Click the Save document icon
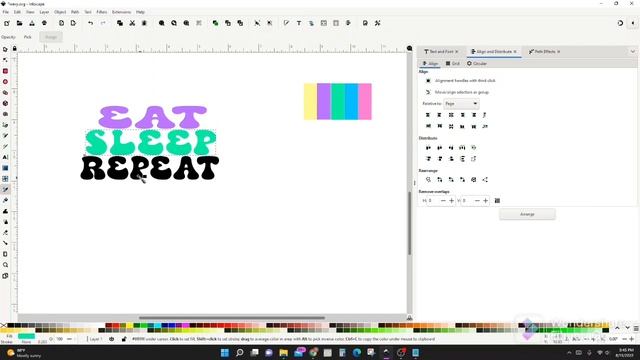 [32, 23]
